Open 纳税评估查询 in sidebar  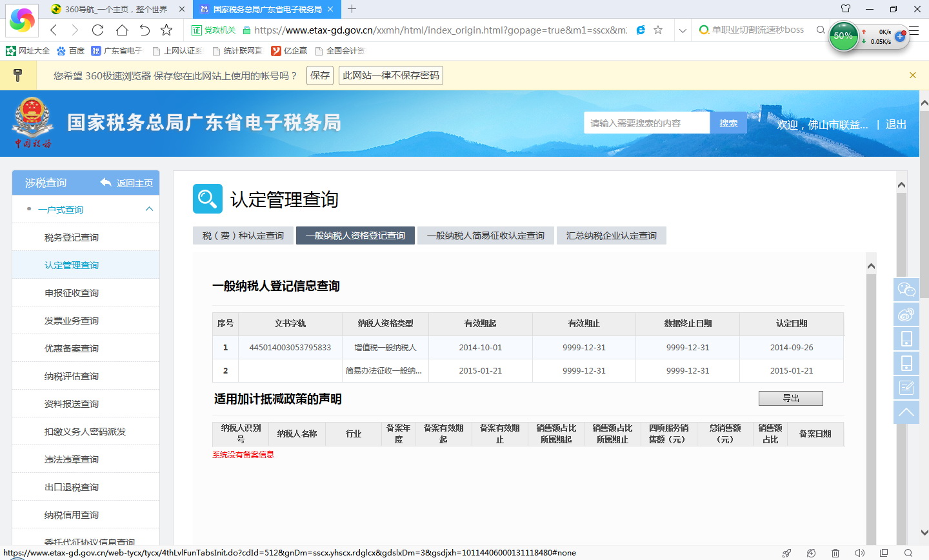86,376
